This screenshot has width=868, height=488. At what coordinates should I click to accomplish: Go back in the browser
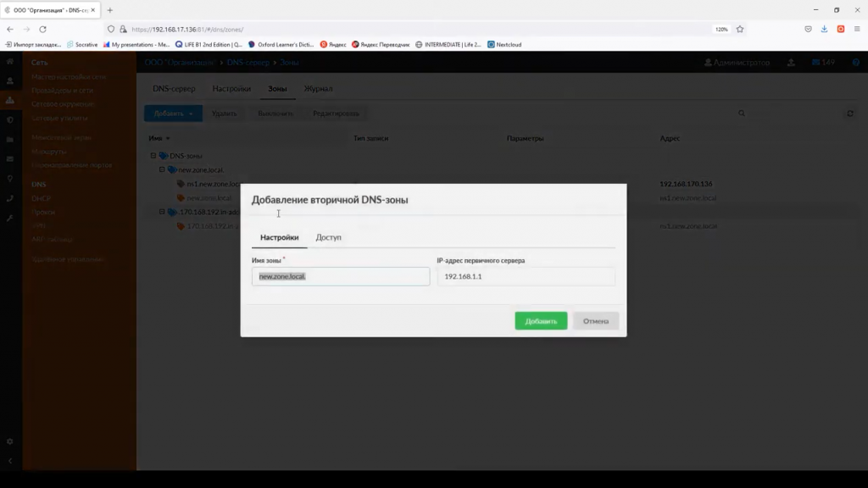tap(10, 30)
